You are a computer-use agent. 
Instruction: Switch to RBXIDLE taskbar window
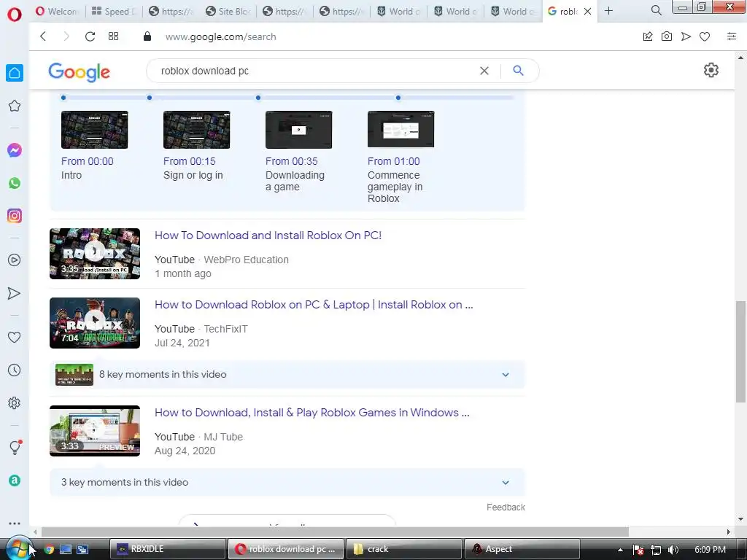[167, 549]
